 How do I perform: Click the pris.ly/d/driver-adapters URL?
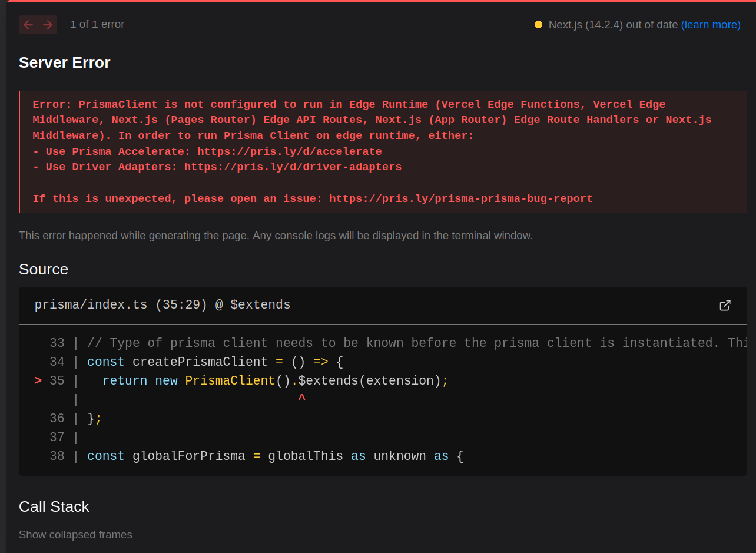tap(293, 167)
